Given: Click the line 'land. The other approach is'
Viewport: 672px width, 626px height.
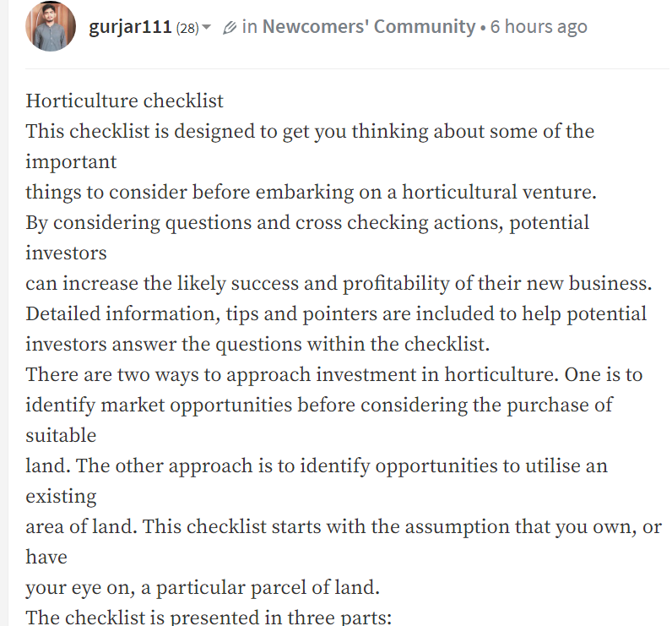Looking at the screenshot, I should [x=317, y=466].
